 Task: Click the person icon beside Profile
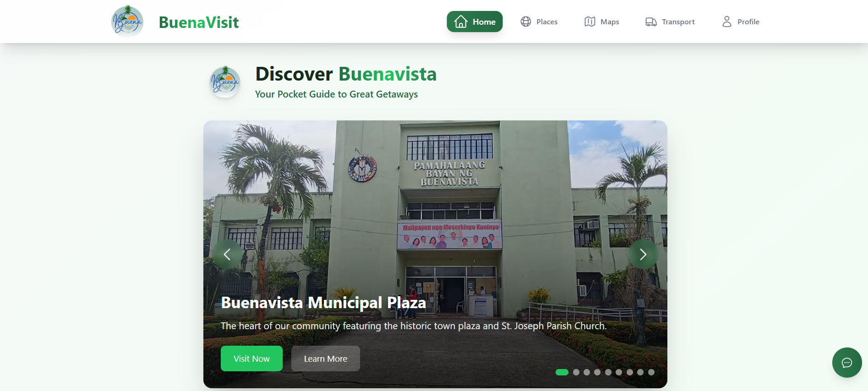(x=727, y=22)
